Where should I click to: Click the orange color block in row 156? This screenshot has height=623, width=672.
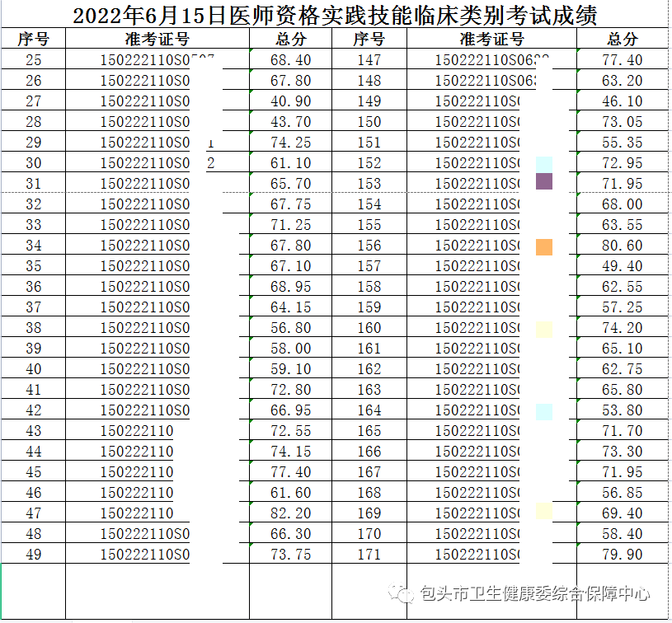(544, 247)
